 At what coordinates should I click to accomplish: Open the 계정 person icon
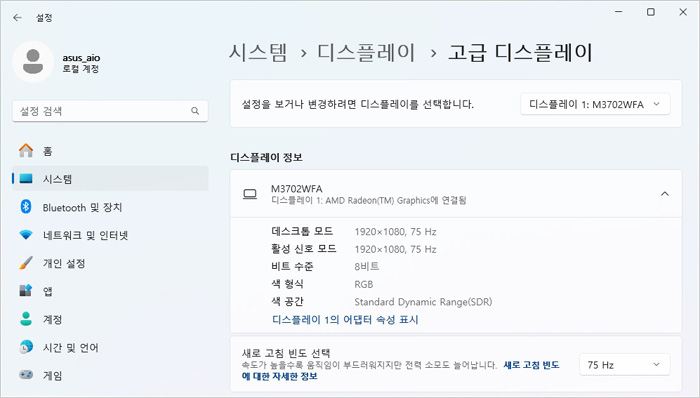[x=26, y=319]
